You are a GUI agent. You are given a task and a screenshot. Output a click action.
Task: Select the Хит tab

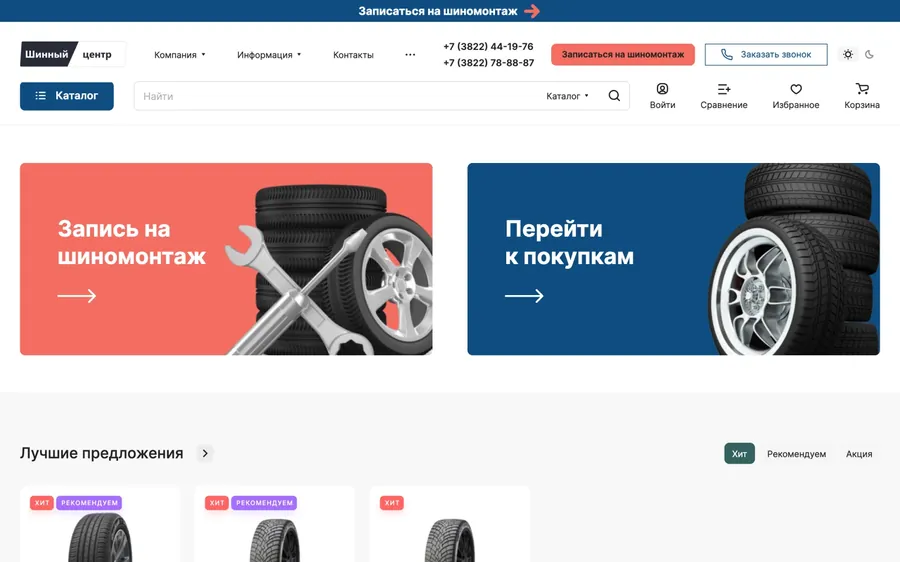[739, 454]
